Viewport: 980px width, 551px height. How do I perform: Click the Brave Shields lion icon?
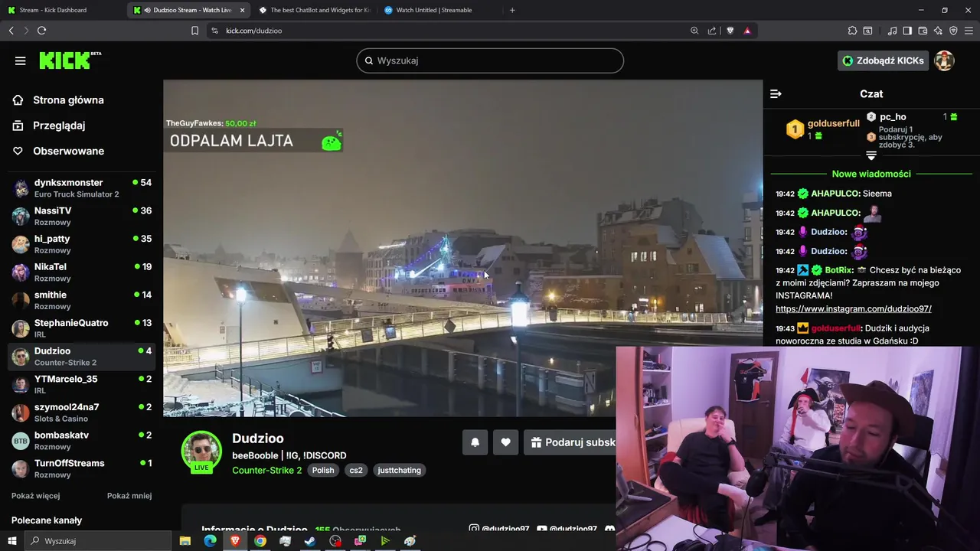coord(730,31)
